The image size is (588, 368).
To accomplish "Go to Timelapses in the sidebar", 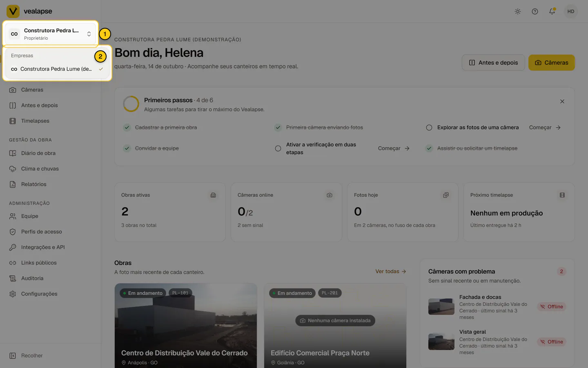I will [x=51, y=121].
